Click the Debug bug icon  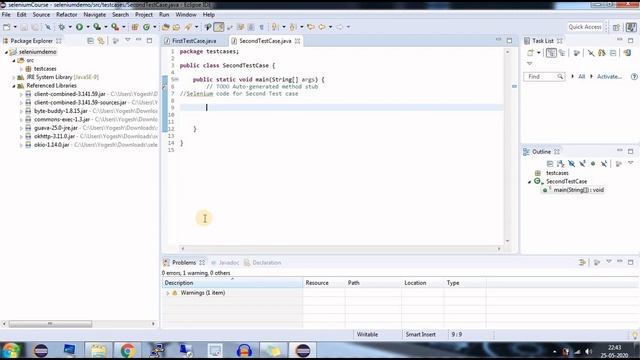click(x=62, y=27)
